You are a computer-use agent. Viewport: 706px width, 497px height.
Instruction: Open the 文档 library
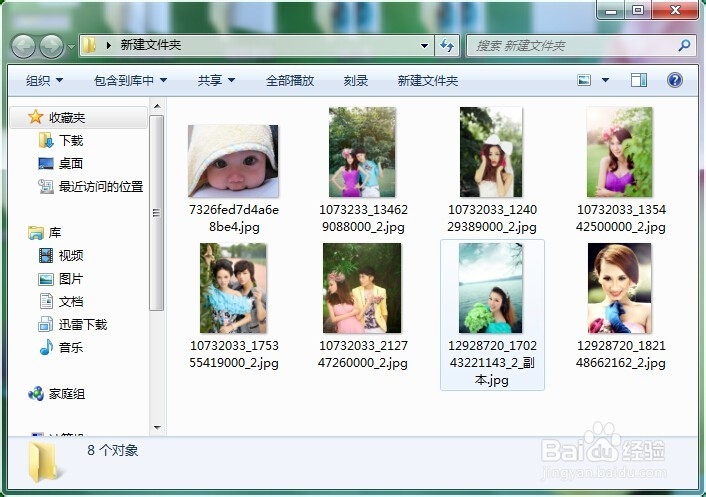tap(71, 301)
